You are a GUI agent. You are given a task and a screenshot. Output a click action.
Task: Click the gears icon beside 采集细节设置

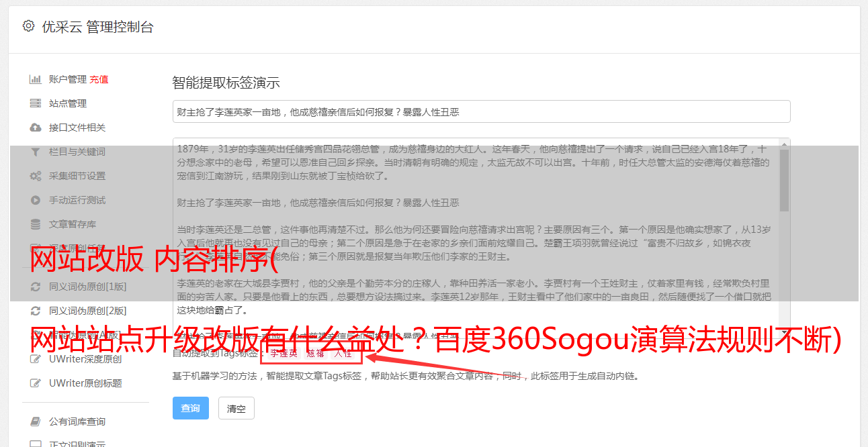pos(36,176)
